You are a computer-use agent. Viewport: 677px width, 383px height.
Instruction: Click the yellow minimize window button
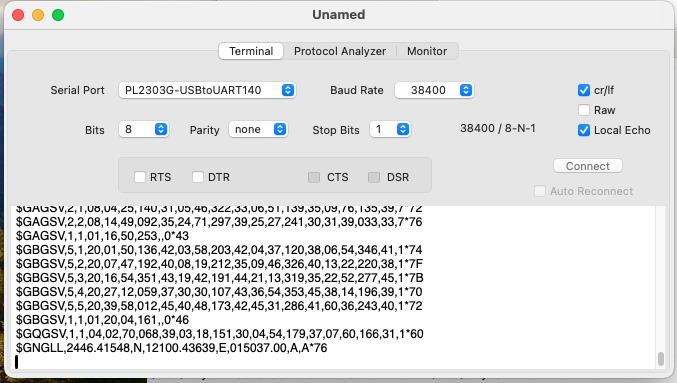click(x=38, y=15)
